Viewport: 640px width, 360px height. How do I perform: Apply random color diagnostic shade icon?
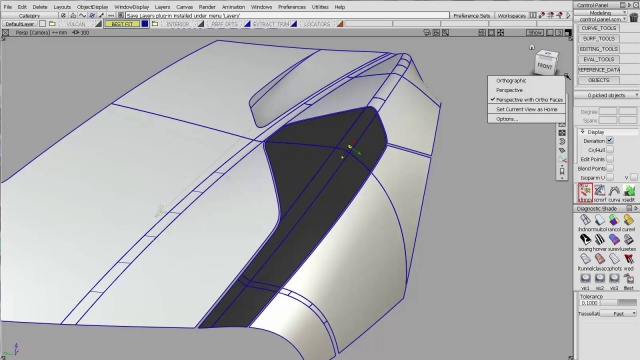pos(614,220)
